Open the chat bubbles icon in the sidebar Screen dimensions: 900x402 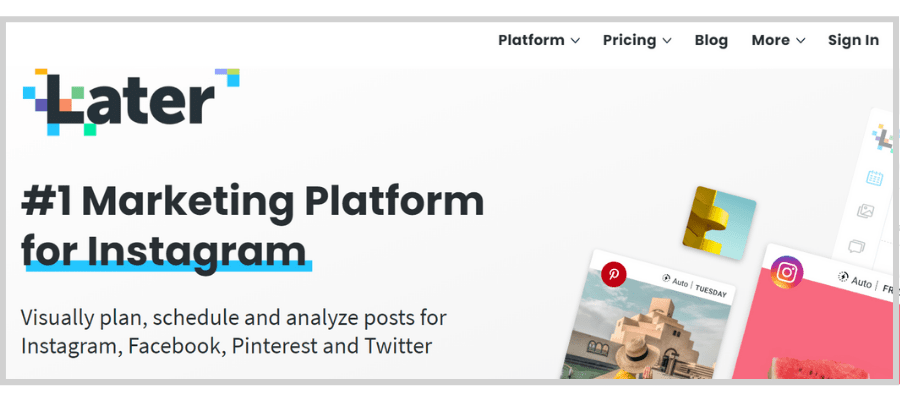coord(856,247)
